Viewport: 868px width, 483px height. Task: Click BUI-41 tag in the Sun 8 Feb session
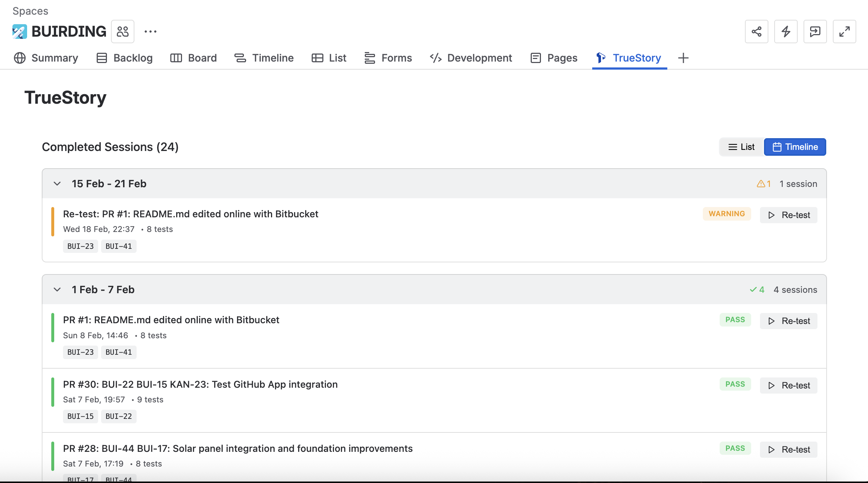point(119,352)
